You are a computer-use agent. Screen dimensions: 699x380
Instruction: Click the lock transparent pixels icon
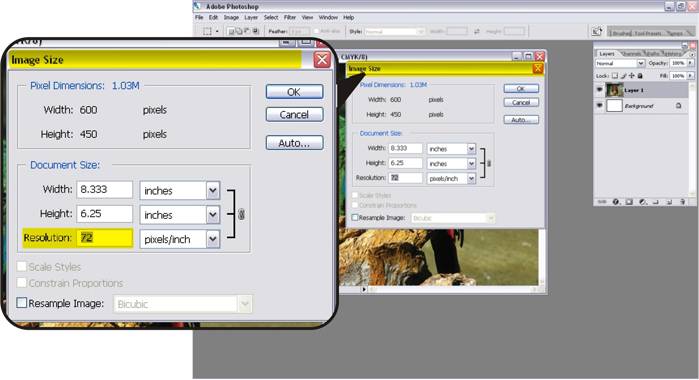615,76
